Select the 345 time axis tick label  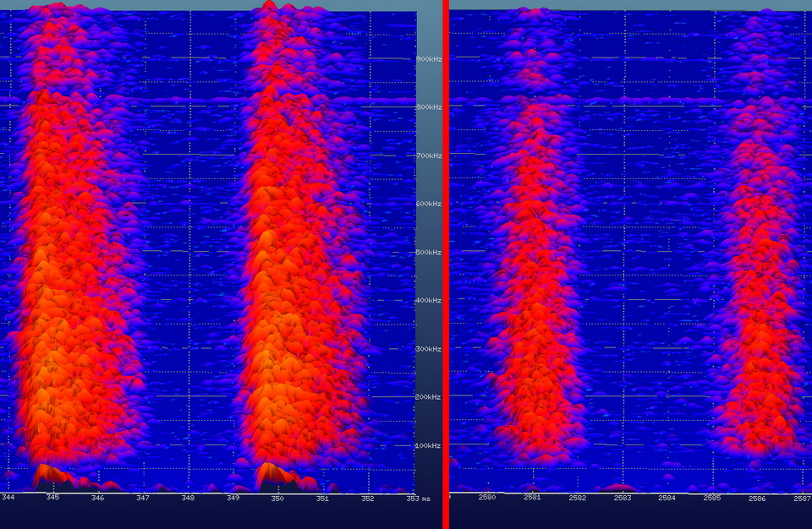click(52, 498)
